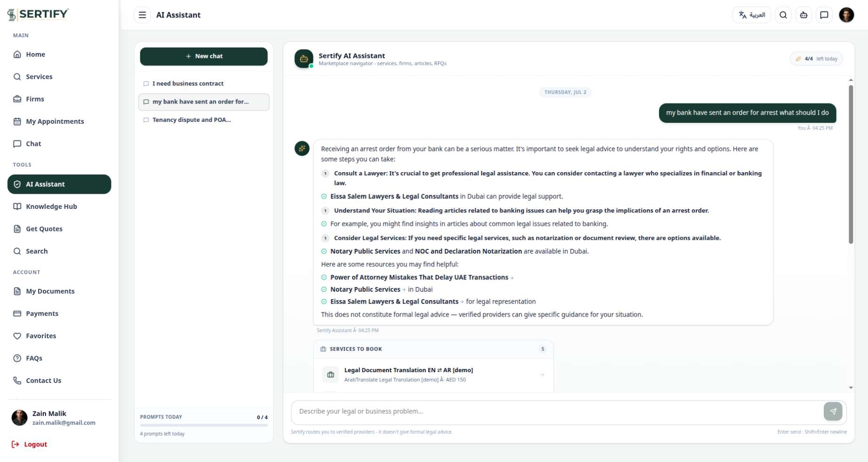Open 'my bank have sent an order' chat
Screen dimensions: 868x462
tap(204, 102)
